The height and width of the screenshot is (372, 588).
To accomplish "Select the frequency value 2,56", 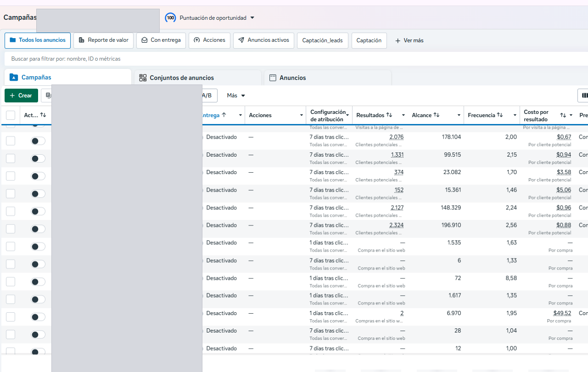I will 512,225.
